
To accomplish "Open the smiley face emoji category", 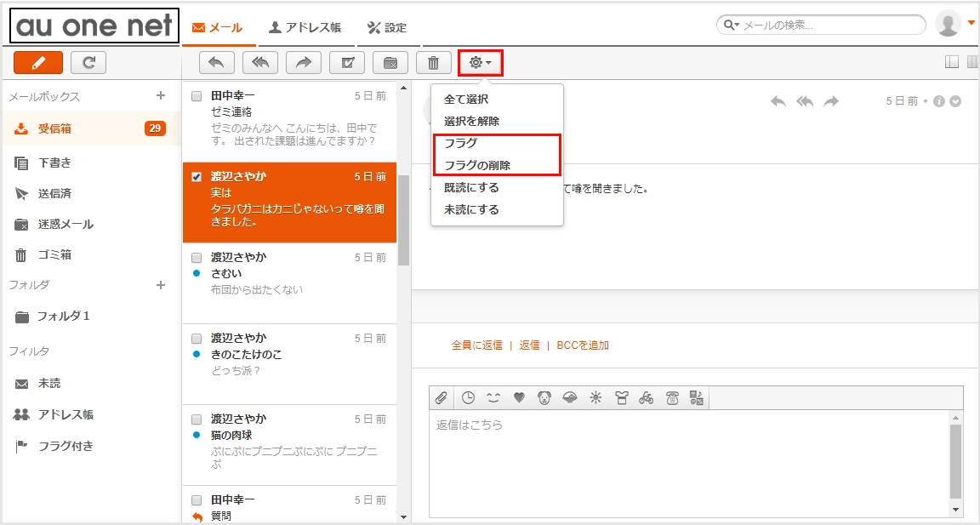I will [493, 397].
